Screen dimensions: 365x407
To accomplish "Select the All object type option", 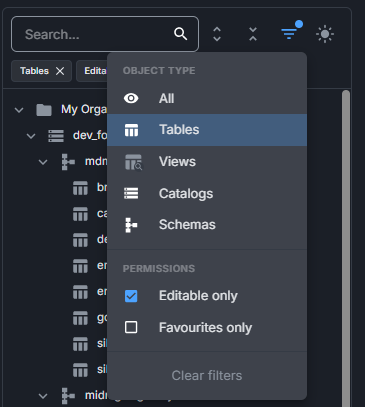I will pos(207,98).
